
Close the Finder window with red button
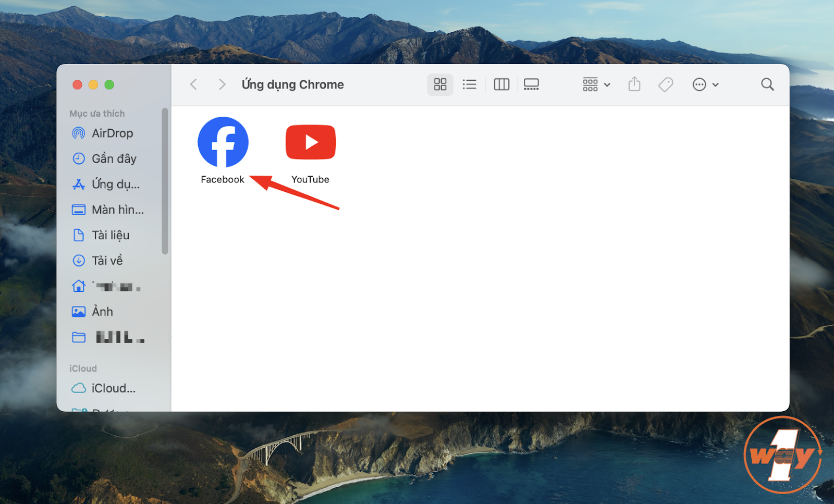(x=78, y=84)
